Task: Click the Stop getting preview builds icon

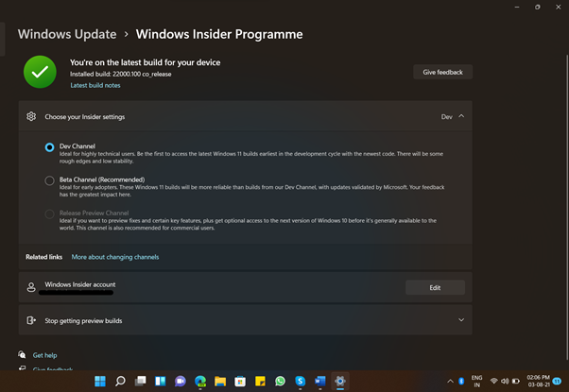Action: 31,320
